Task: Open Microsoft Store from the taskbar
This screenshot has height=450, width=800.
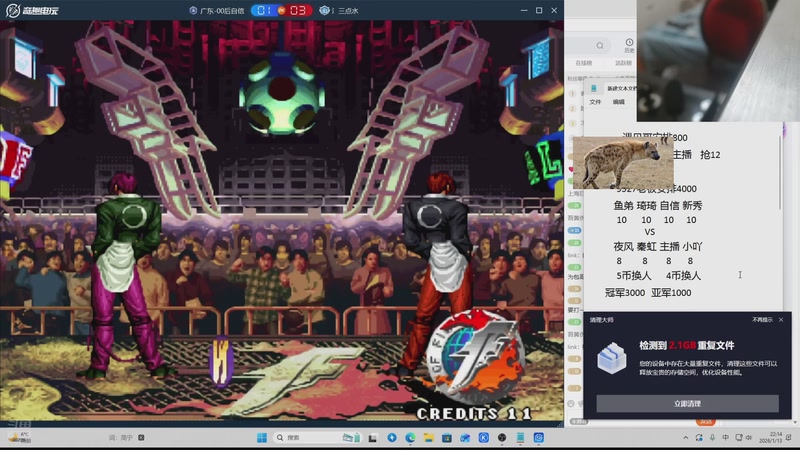Action: [x=447, y=438]
